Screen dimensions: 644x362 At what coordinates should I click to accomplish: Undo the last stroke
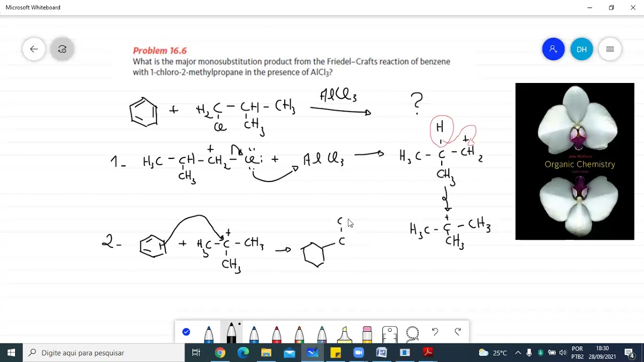435,332
